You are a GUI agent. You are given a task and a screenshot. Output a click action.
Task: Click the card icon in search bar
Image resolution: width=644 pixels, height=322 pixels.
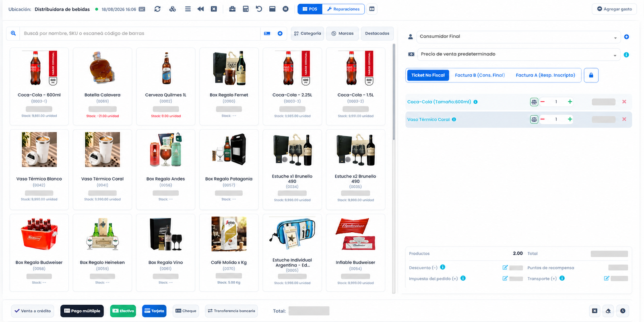pos(267,33)
